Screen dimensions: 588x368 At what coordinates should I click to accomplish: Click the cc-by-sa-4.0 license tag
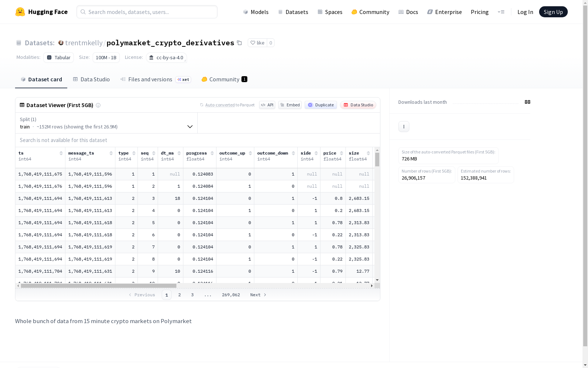click(x=166, y=57)
